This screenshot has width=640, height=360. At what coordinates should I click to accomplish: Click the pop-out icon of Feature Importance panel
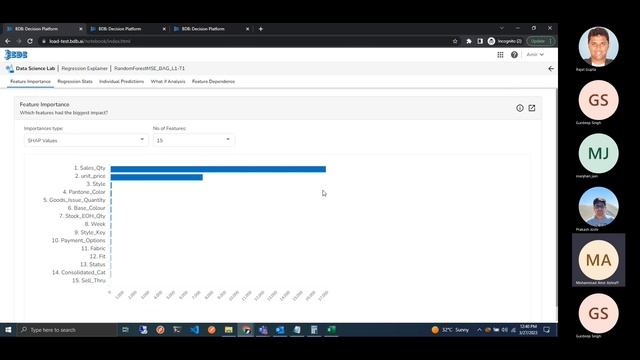point(532,108)
